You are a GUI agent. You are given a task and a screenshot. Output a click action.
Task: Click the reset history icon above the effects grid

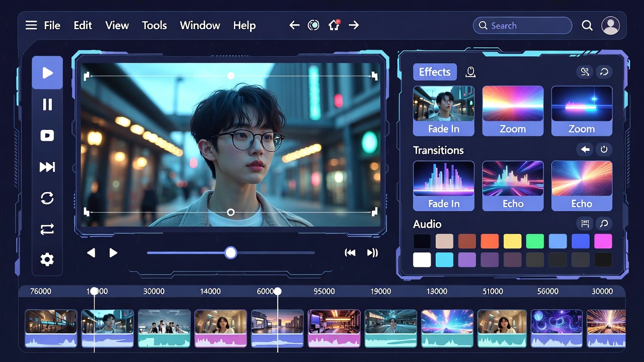[604, 72]
